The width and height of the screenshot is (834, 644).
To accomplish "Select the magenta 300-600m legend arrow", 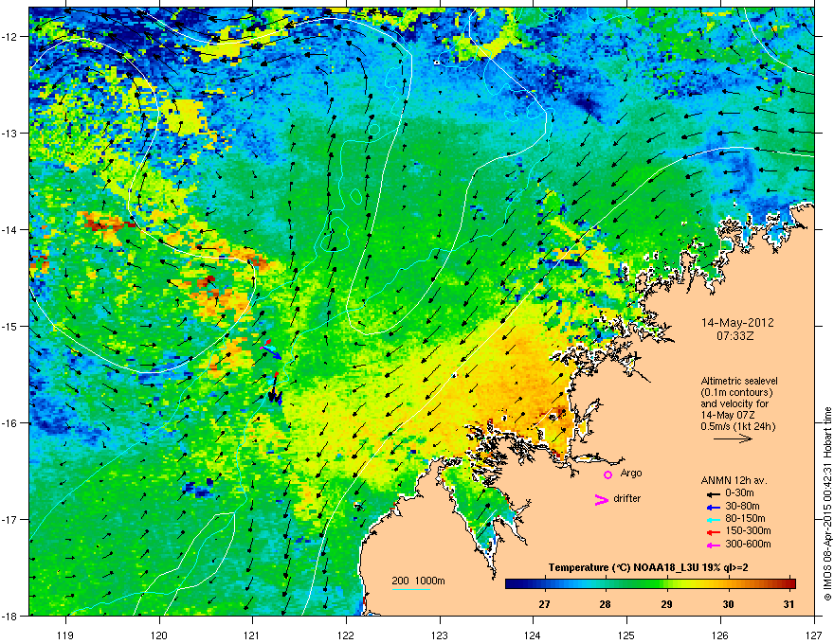I will [713, 545].
